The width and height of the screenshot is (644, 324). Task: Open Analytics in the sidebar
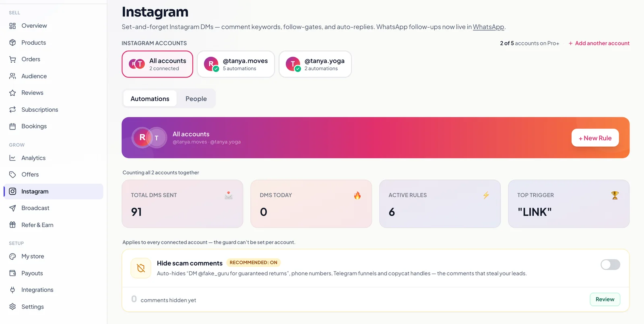[54, 158]
